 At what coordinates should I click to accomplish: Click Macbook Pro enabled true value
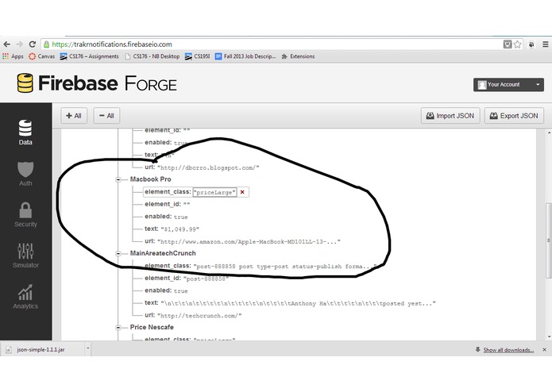point(180,217)
